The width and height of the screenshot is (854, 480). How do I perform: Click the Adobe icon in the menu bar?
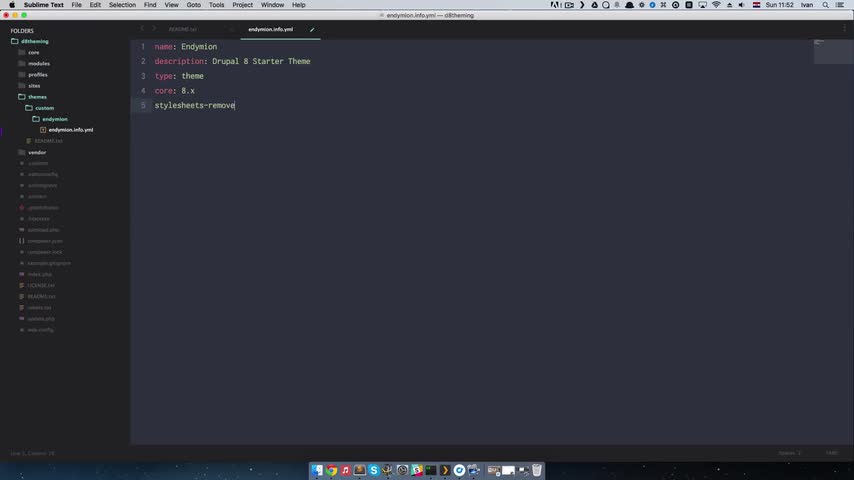(555, 5)
